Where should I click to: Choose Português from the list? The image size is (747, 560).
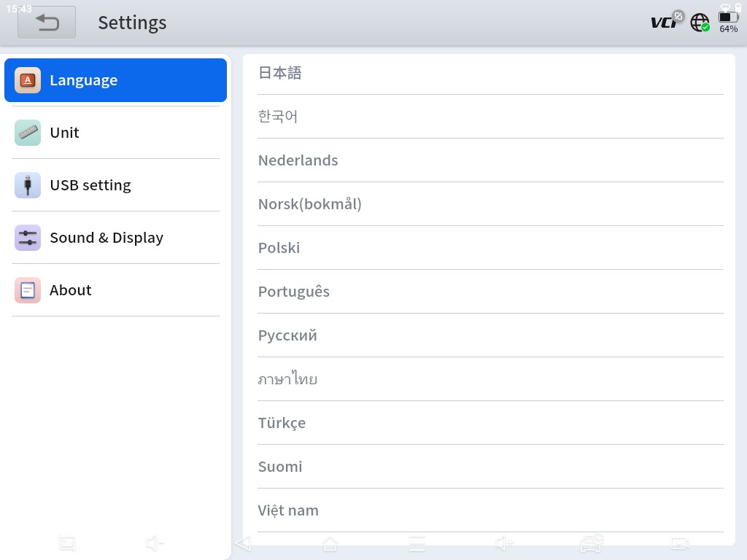tap(293, 292)
